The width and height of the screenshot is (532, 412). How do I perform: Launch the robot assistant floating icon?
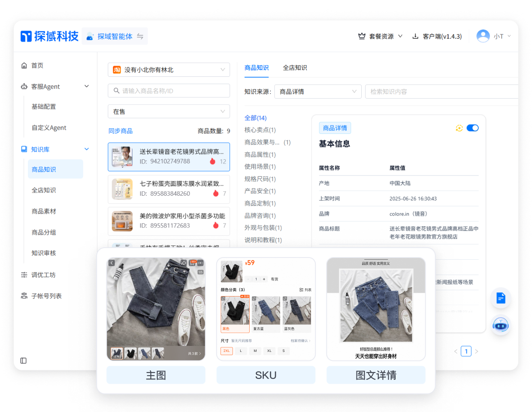tap(501, 325)
